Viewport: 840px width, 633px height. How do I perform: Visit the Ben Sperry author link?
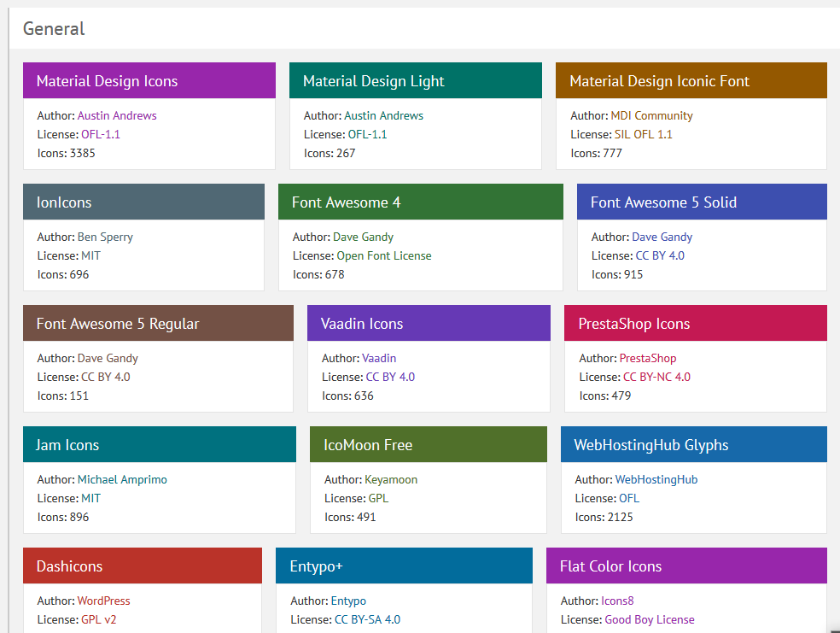pyautogui.click(x=105, y=237)
